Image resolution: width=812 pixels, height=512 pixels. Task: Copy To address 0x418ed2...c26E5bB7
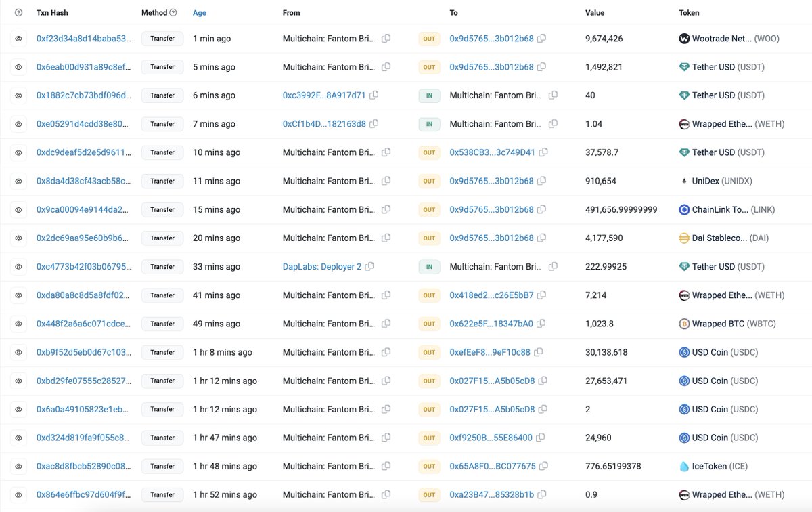coord(543,295)
